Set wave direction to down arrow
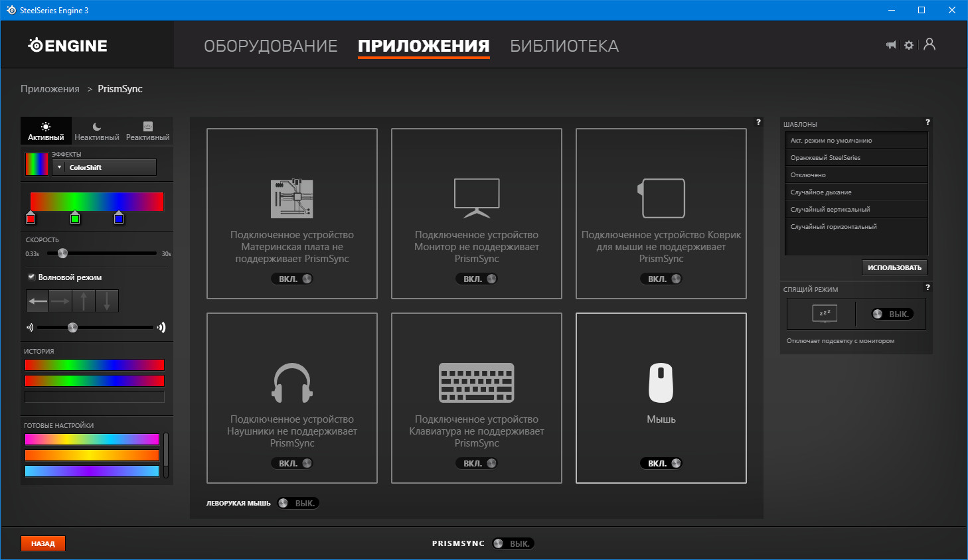 tap(107, 301)
